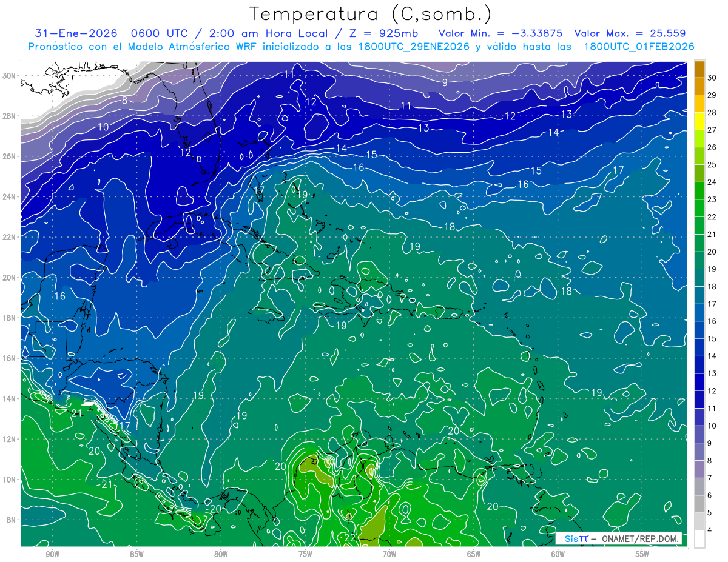Click the '1800UTC_01FEB2026' valid-until time

tap(639, 47)
